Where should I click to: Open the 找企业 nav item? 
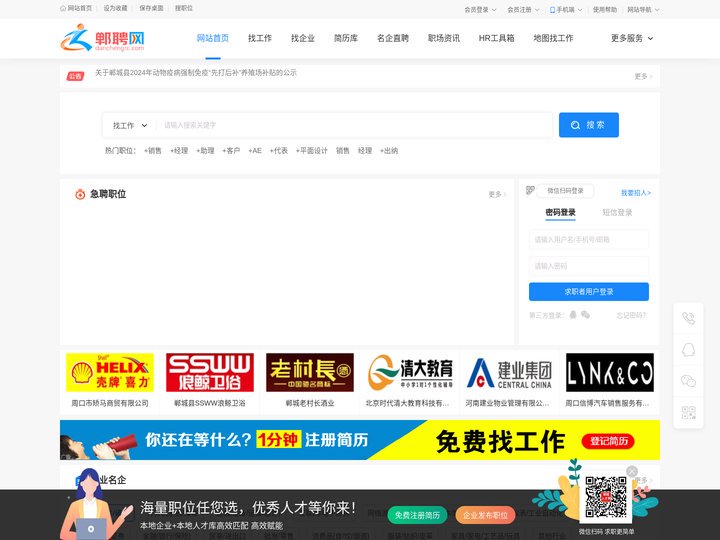tap(303, 38)
